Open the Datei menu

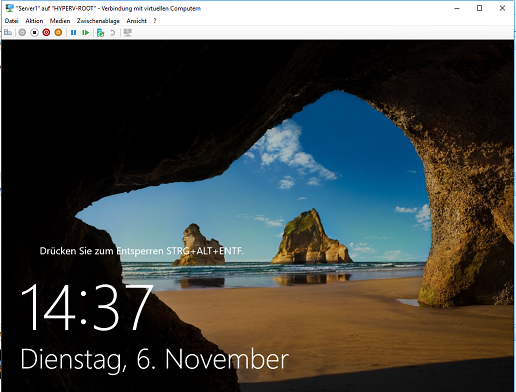tap(11, 21)
